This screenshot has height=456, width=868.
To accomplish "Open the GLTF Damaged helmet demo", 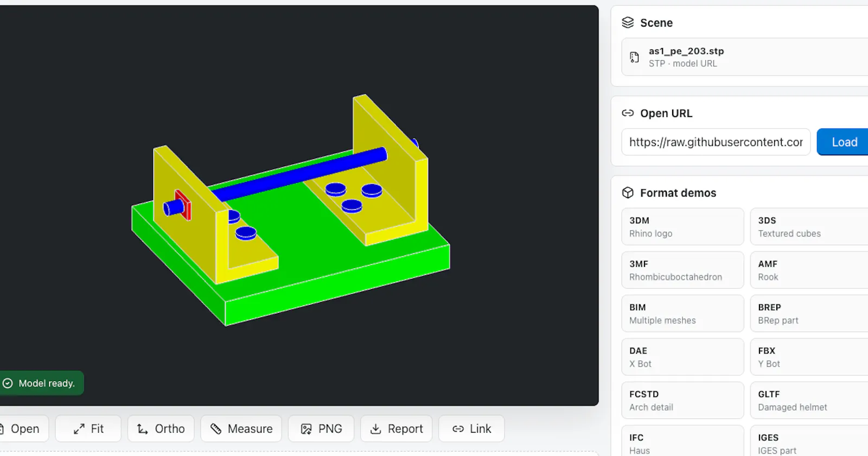I will (809, 401).
